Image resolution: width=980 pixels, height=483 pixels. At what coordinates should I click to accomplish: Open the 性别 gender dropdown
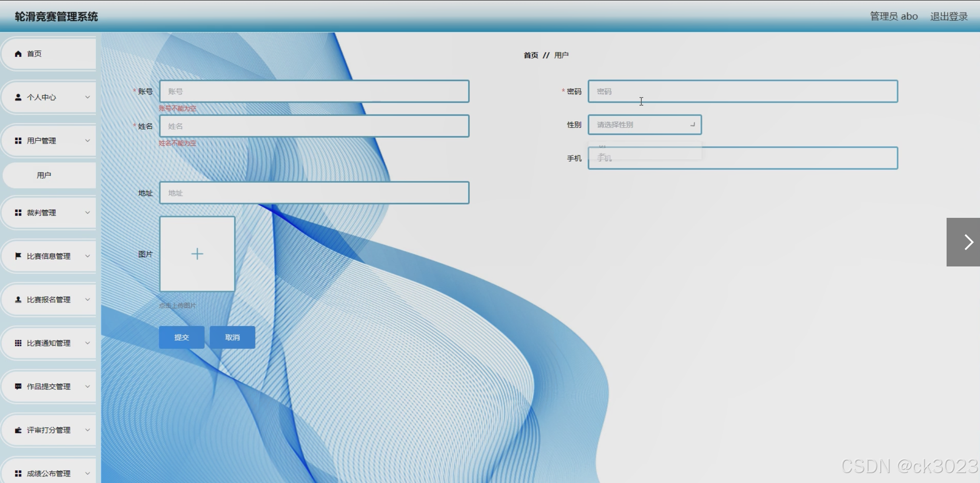tap(645, 125)
